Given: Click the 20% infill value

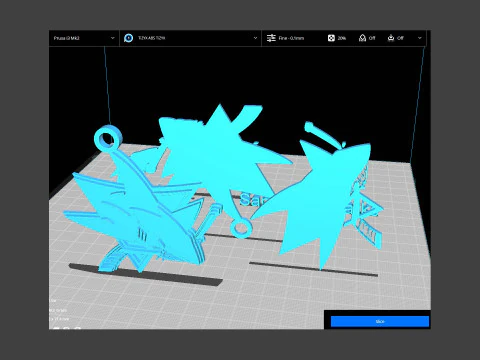Looking at the screenshot, I should (x=342, y=38).
